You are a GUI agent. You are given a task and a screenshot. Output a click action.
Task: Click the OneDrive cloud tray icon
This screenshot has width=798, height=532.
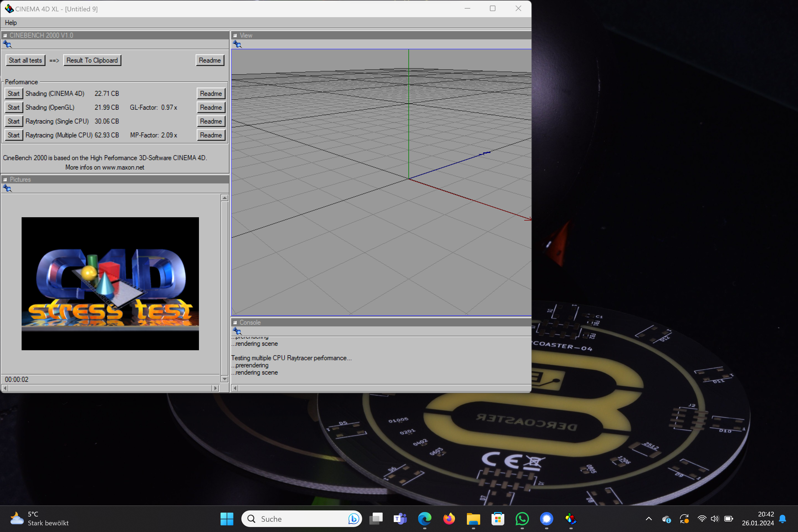(666, 519)
